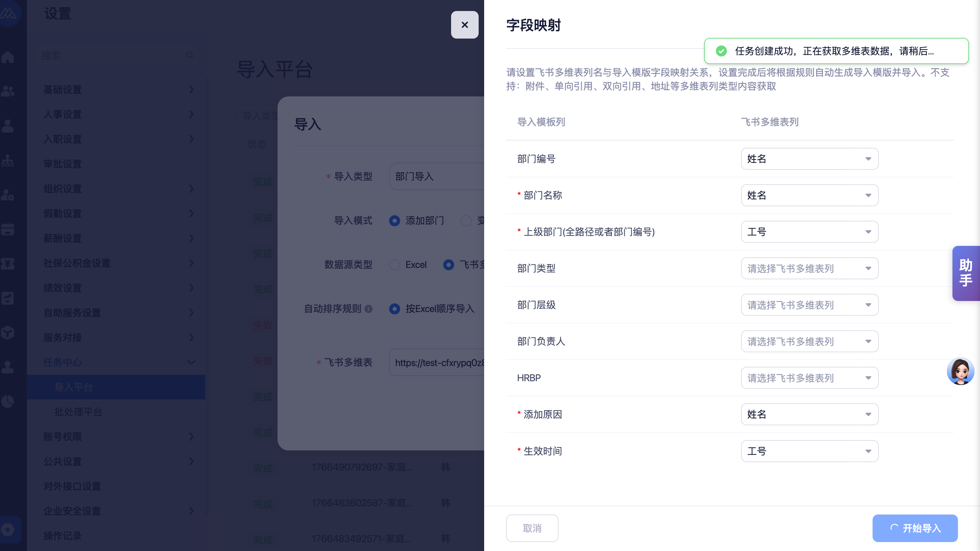Select Excel as data source type
This screenshot has height=551, width=980.
point(395,265)
